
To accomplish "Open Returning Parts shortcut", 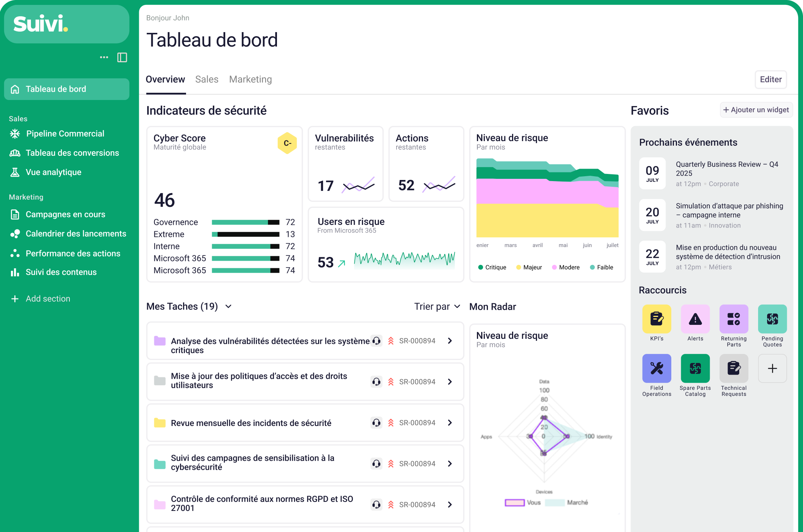I will [734, 319].
